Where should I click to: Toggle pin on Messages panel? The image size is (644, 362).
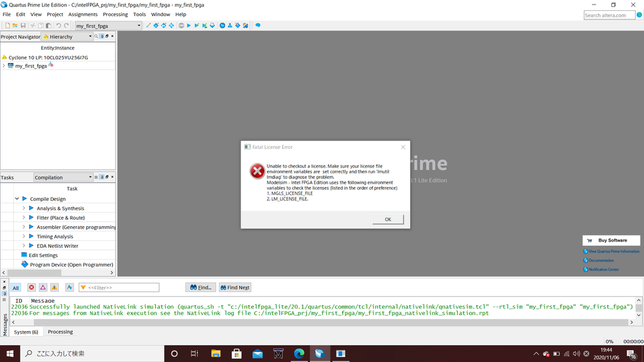point(5,294)
